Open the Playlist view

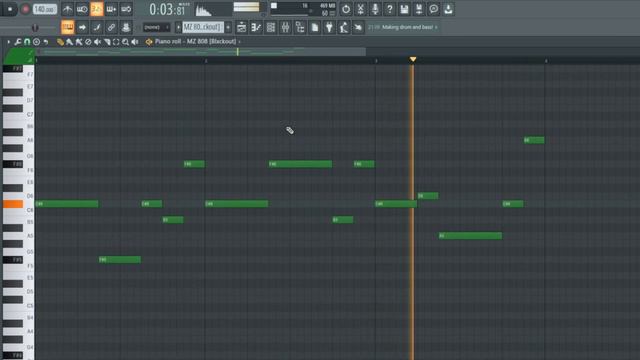242,27
